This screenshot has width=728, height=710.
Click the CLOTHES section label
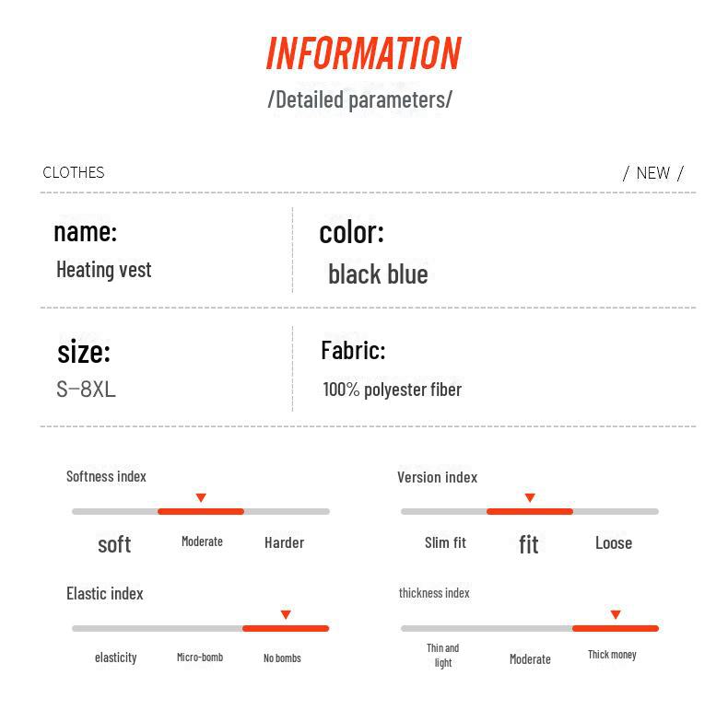(x=74, y=172)
